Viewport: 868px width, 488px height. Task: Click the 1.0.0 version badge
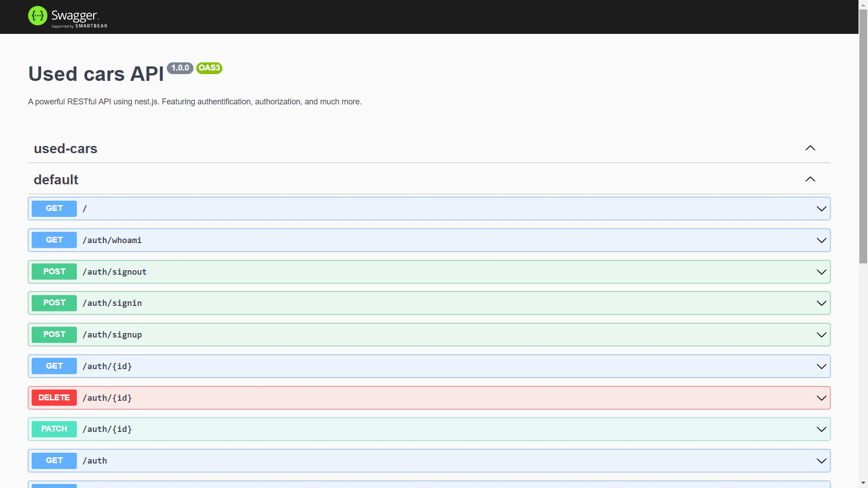(180, 68)
